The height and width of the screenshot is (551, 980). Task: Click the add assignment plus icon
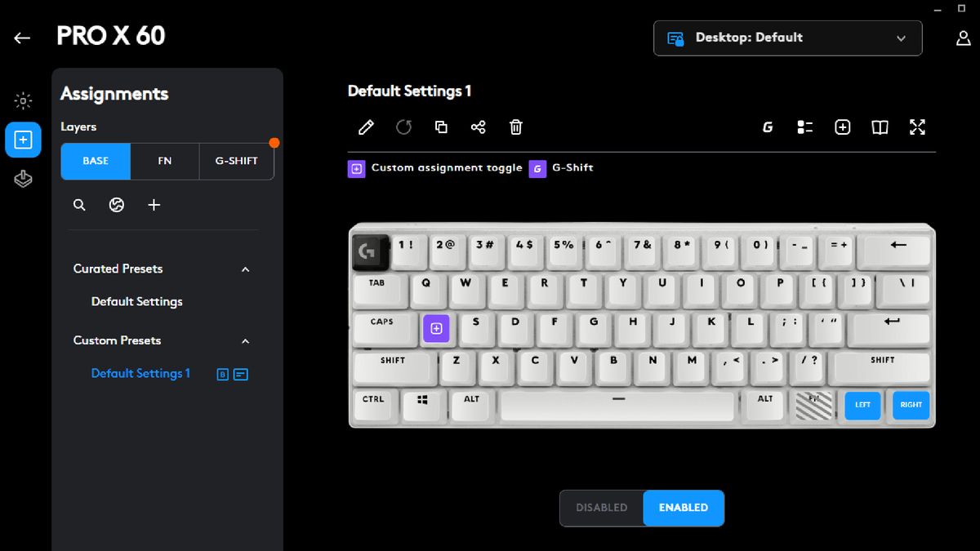[x=842, y=127]
